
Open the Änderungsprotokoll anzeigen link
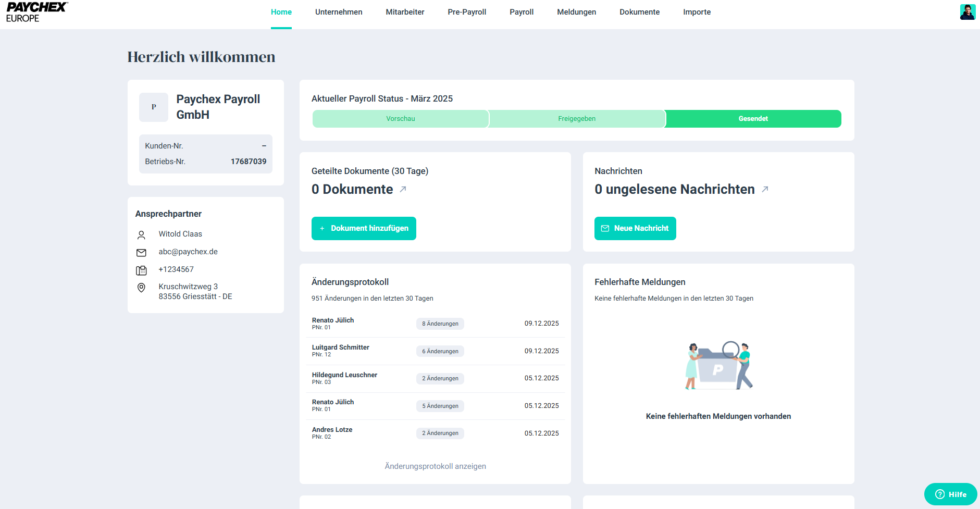(x=435, y=466)
